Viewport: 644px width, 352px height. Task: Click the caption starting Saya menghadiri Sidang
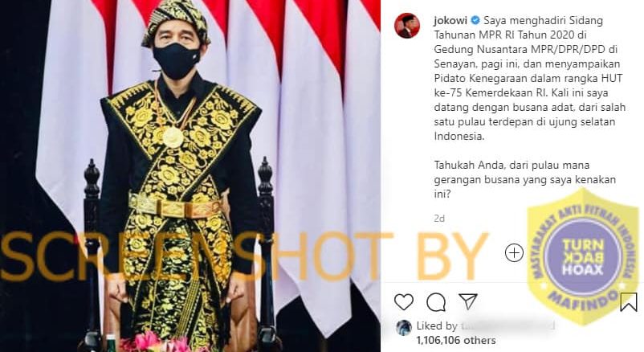(530, 78)
